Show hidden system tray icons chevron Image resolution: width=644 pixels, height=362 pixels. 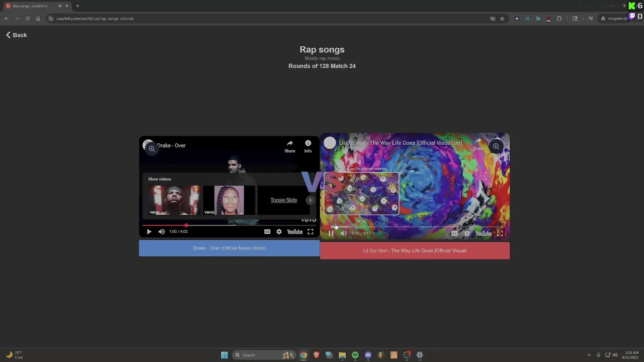tap(589, 355)
